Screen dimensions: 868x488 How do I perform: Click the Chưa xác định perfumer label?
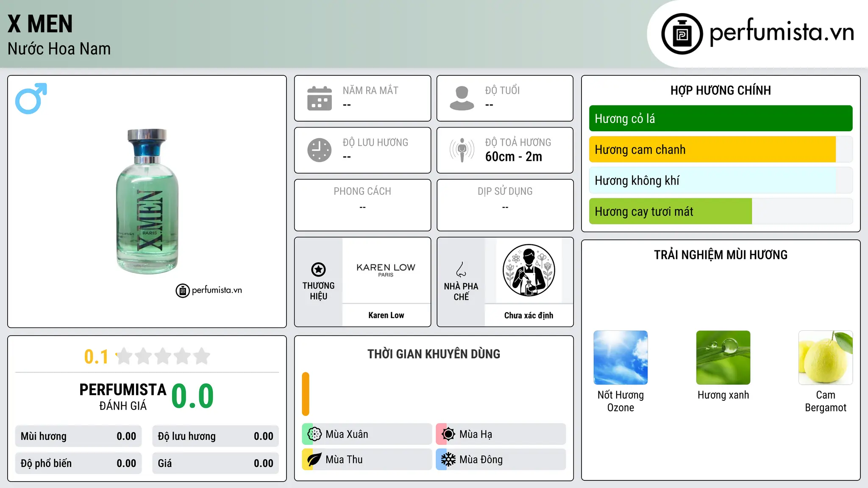pyautogui.click(x=529, y=316)
